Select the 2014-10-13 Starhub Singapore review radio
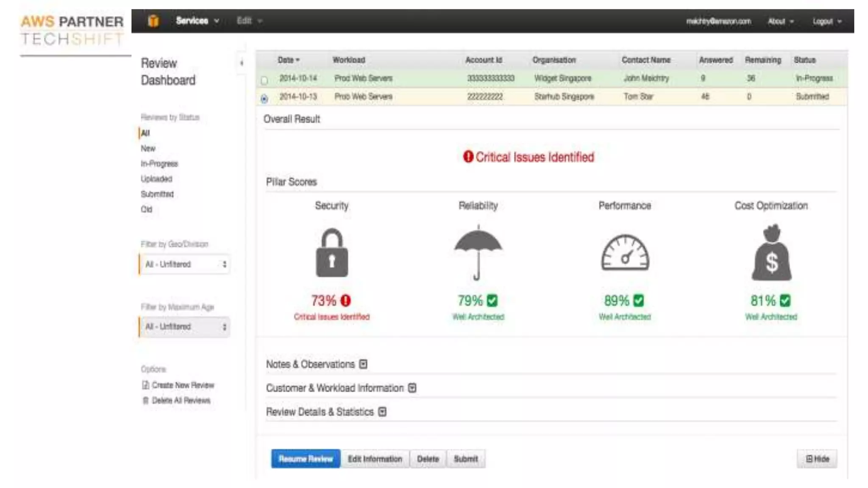Viewport: 868px width, 488px height. (x=264, y=99)
